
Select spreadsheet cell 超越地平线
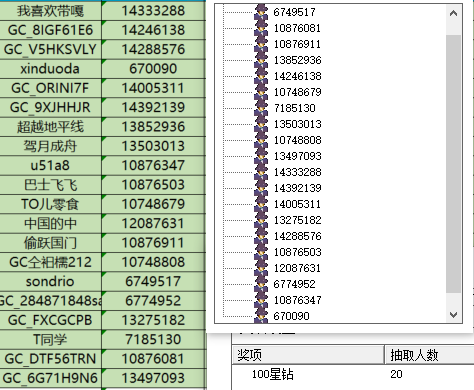(x=50, y=127)
